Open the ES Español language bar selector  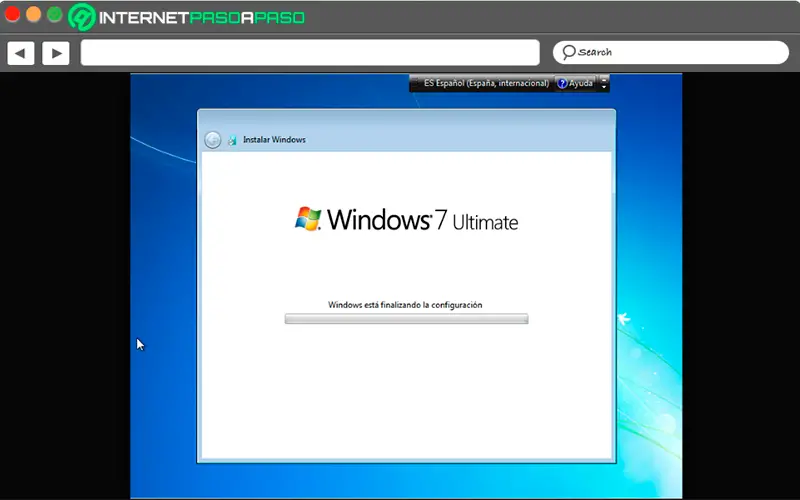coord(486,83)
